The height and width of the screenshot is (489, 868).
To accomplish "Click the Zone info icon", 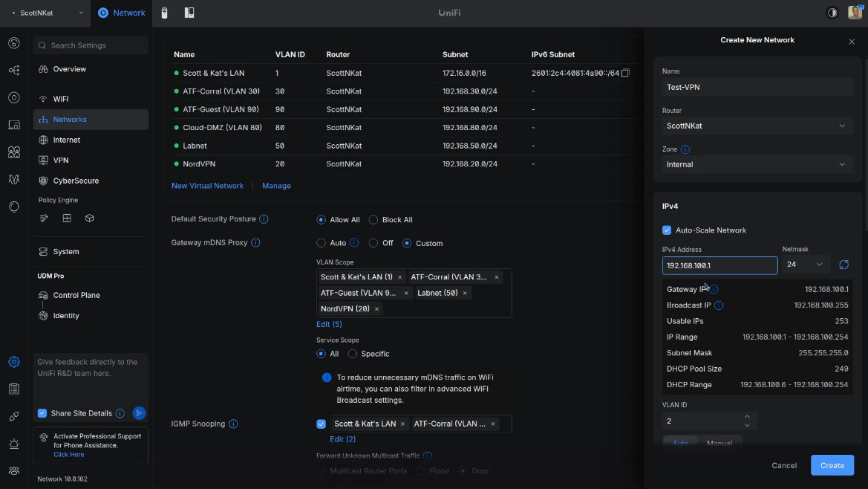I will 685,149.
